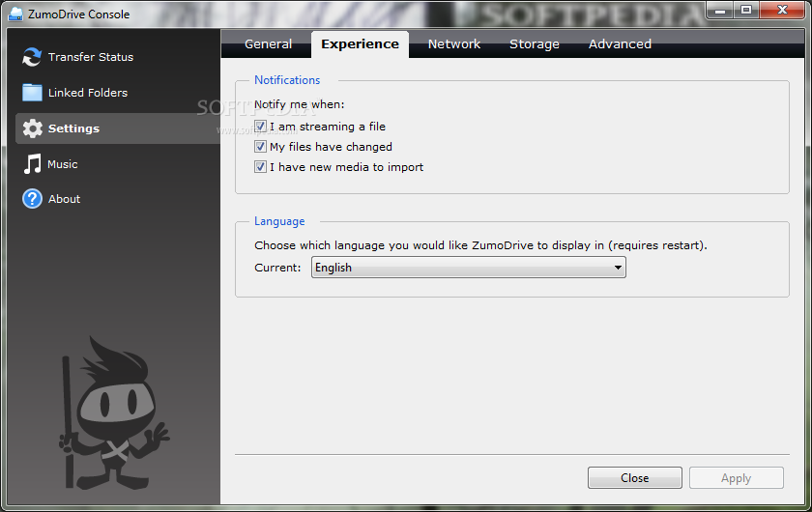Screen dimensions: 812x512
Task: Open Transfer Status in the sidebar
Action: pos(91,57)
